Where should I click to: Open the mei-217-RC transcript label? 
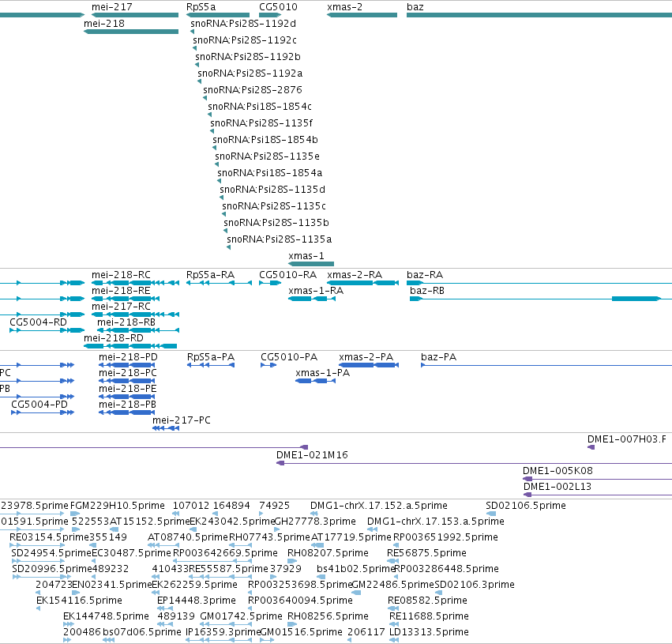point(121,307)
